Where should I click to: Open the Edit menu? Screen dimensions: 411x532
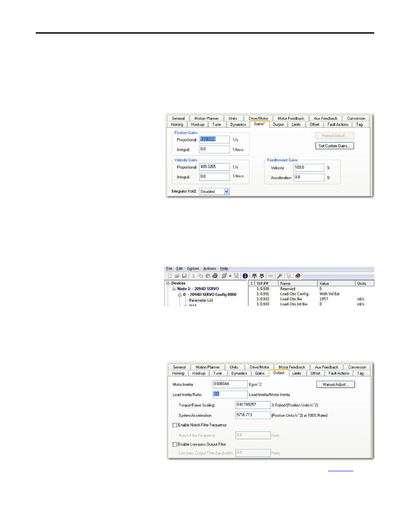(x=179, y=268)
